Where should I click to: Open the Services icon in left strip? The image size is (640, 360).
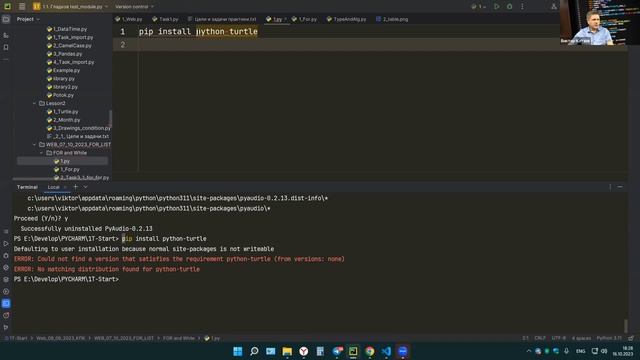[x=6, y=291]
